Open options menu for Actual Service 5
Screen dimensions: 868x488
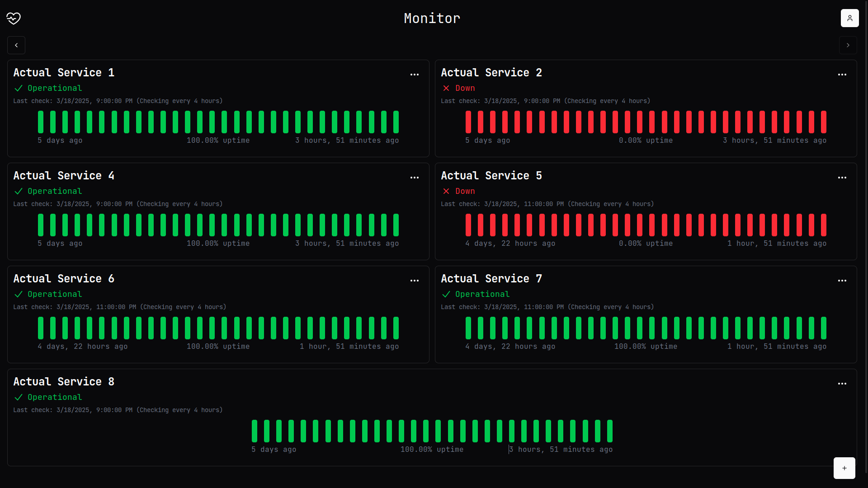(842, 178)
